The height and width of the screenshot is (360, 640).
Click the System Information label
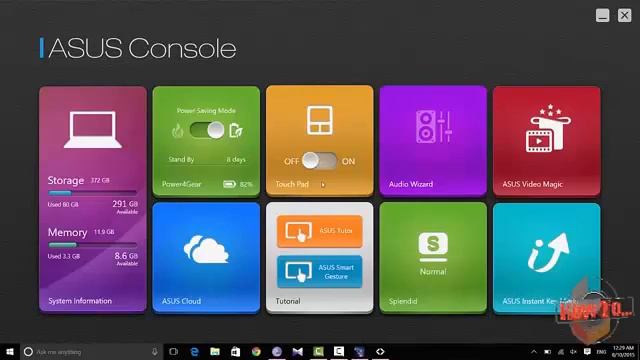coord(80,301)
